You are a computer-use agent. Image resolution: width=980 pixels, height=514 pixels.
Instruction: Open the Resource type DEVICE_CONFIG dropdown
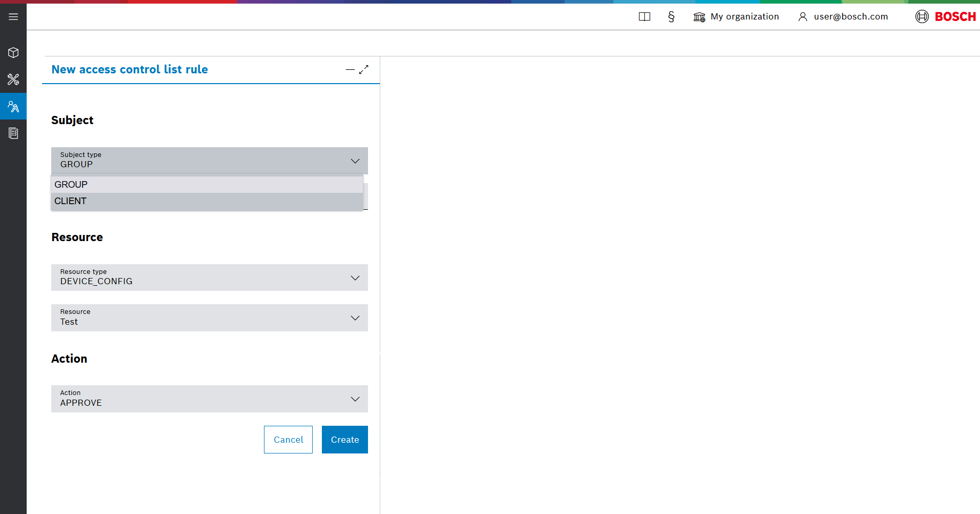pos(209,278)
